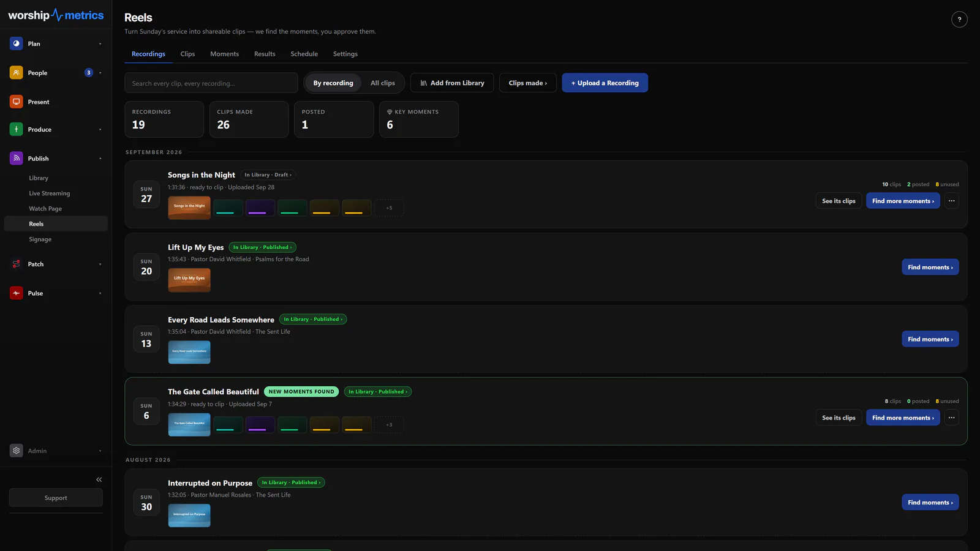The width and height of the screenshot is (980, 551).
Task: Switch to the Schedule tab
Action: pyautogui.click(x=304, y=54)
